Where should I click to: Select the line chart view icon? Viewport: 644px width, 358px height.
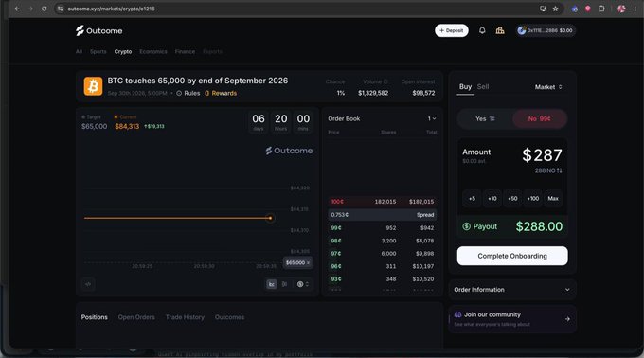tap(272, 284)
